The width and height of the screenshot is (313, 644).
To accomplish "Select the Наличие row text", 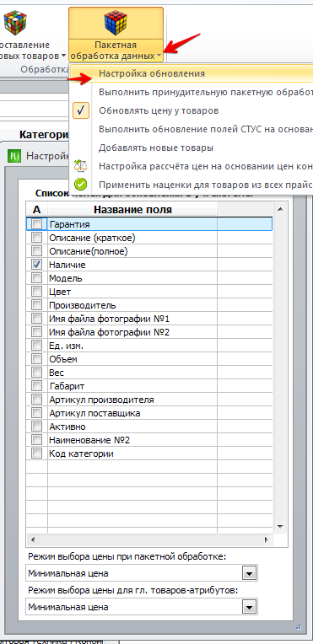I will 67,265.
